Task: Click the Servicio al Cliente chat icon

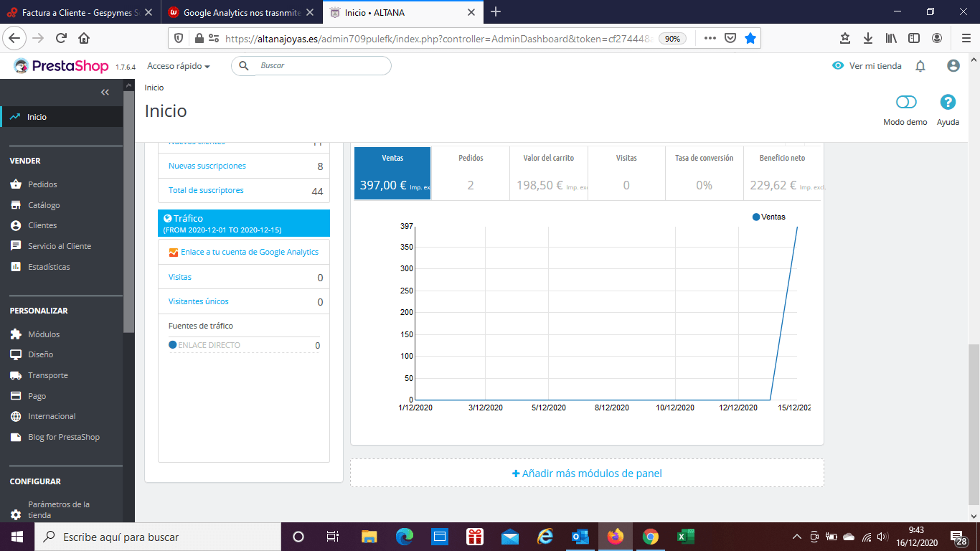Action: pos(16,246)
